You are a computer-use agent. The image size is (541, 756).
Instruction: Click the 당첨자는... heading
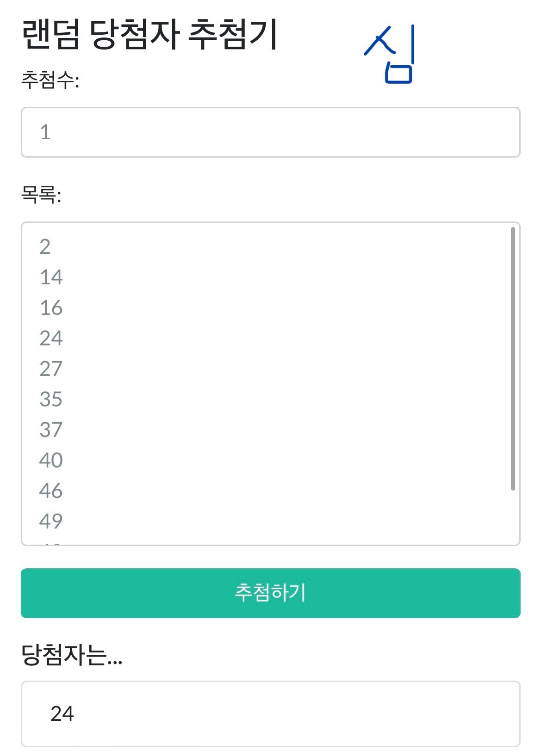point(72,655)
